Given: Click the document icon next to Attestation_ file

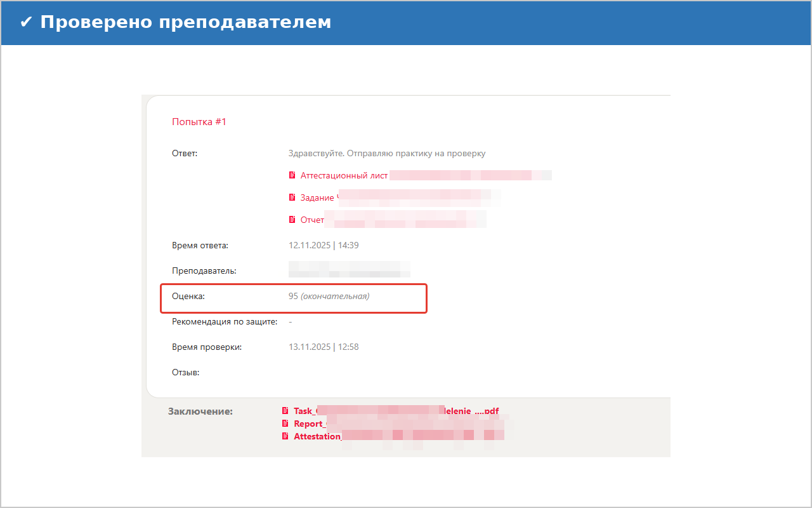Looking at the screenshot, I should [x=285, y=436].
